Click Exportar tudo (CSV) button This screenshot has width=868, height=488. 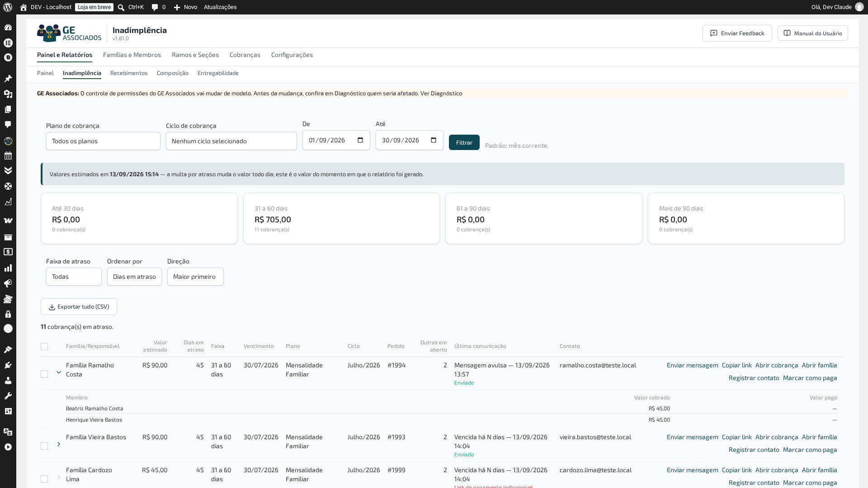[x=79, y=307]
